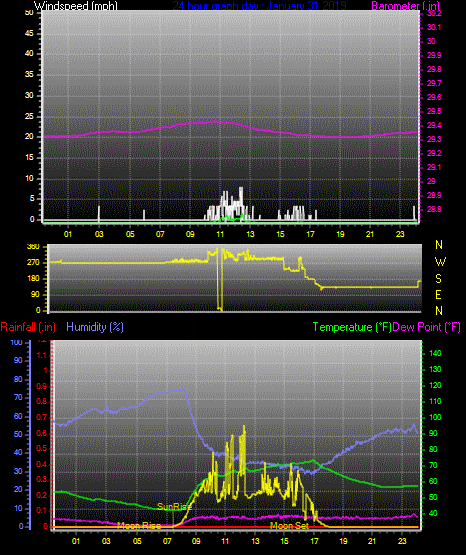This screenshot has height=555, width=466.
Task: Click the Temperature (°F) legend label
Action: 352,327
